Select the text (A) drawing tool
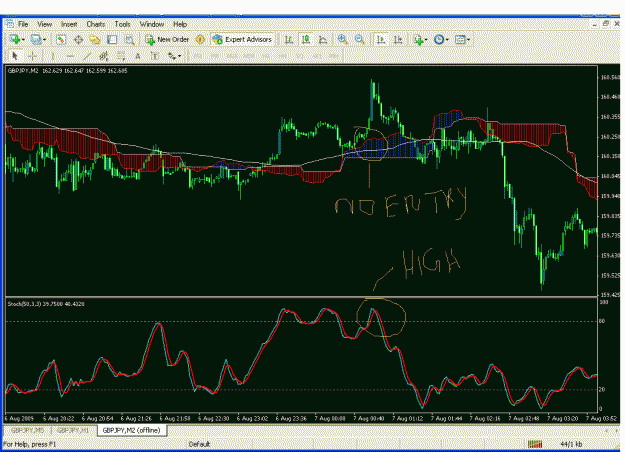 (x=138, y=56)
